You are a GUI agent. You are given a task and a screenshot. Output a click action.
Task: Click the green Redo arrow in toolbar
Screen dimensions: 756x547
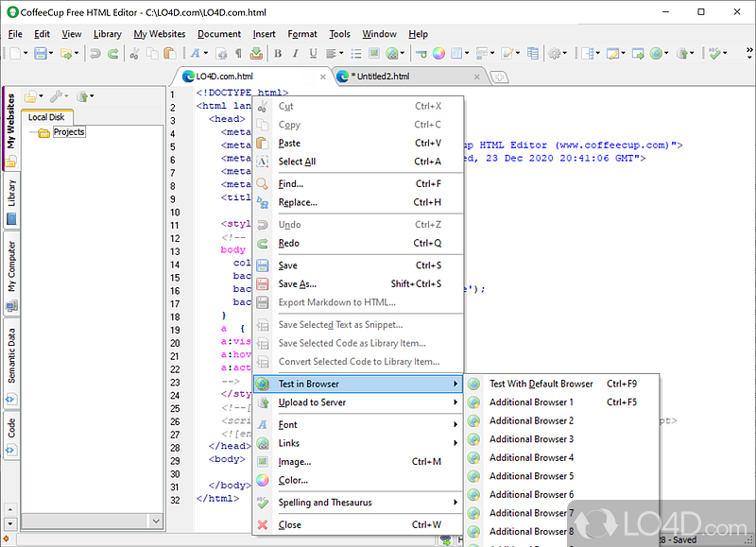pyautogui.click(x=112, y=53)
